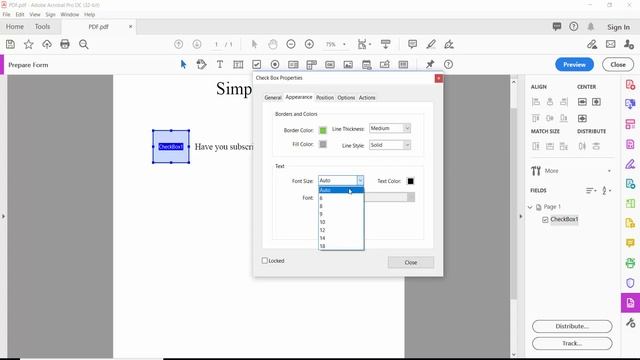Select CheckBox1 in the Fields list
This screenshot has height=360, width=640.
564,219
